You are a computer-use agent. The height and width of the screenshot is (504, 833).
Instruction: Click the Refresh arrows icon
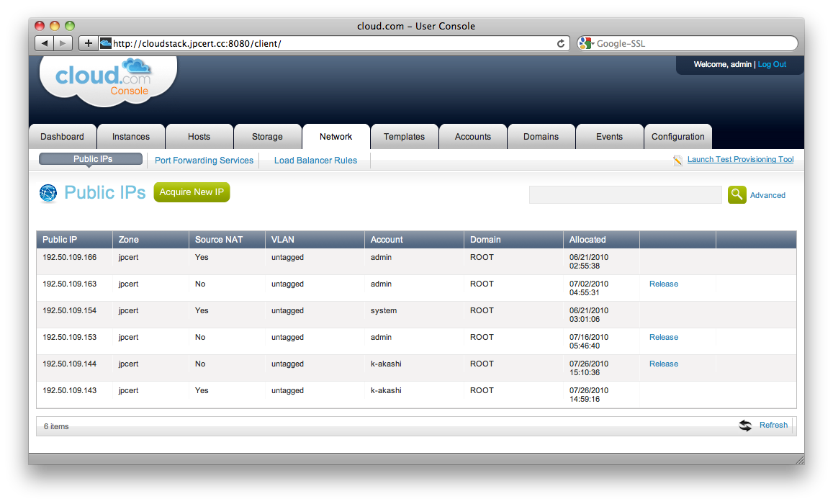(x=745, y=426)
